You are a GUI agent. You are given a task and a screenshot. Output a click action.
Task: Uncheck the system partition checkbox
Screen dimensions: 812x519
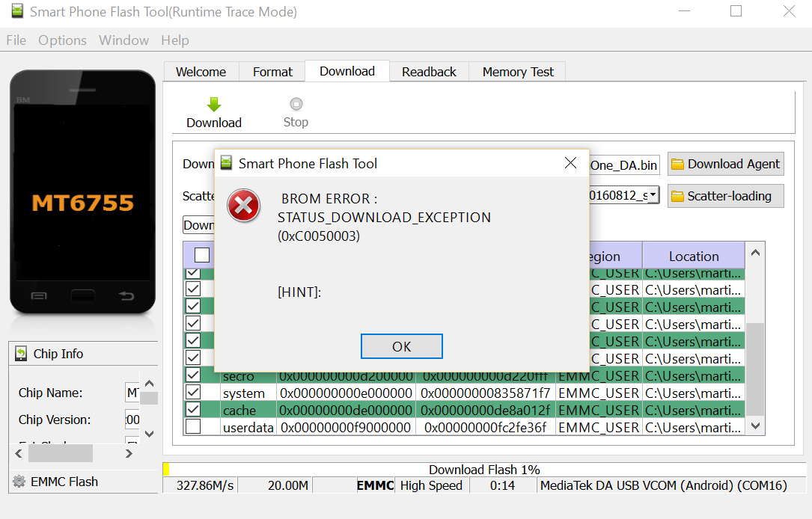coord(193,392)
